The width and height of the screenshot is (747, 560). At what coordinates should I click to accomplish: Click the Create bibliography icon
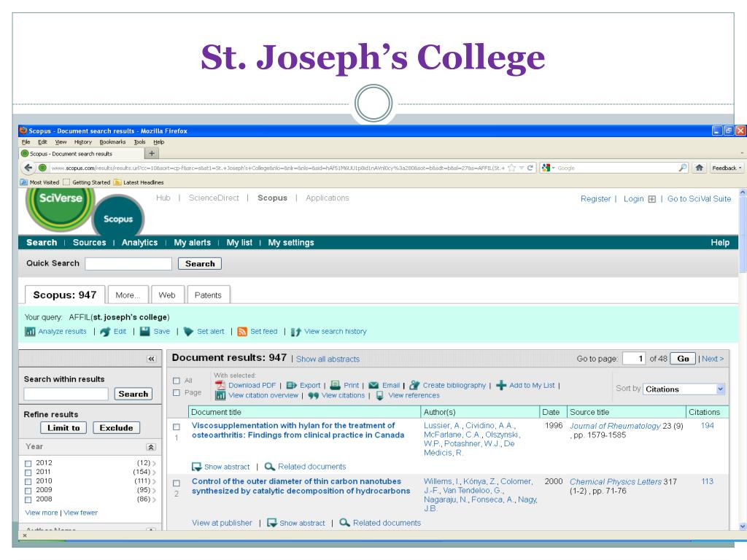pyautogui.click(x=414, y=385)
